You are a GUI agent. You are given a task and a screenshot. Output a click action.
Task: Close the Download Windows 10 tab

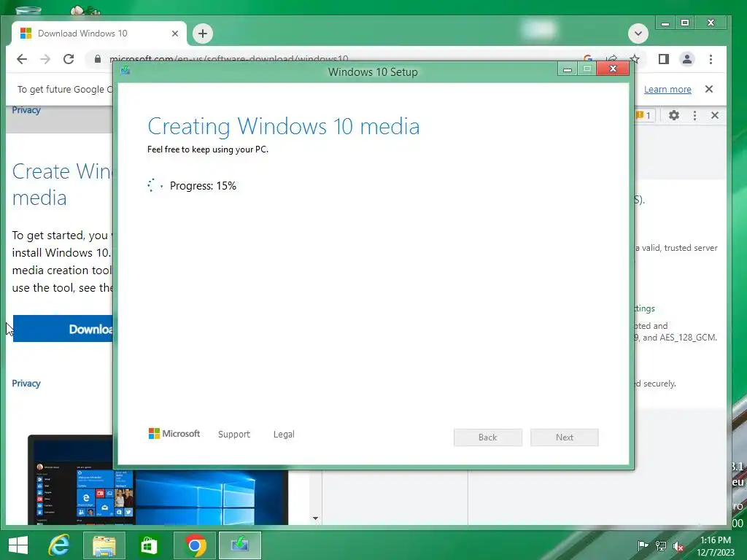tap(175, 34)
